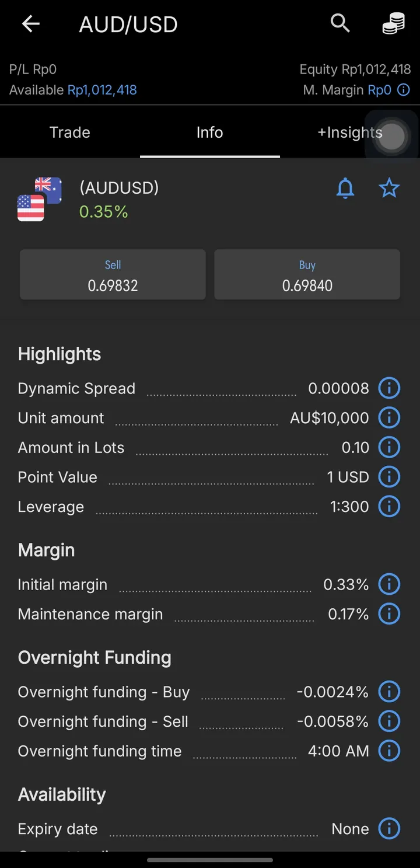This screenshot has height=868, width=420.
Task: Tap the (AUDUSD) symbol label
Action: click(x=119, y=188)
